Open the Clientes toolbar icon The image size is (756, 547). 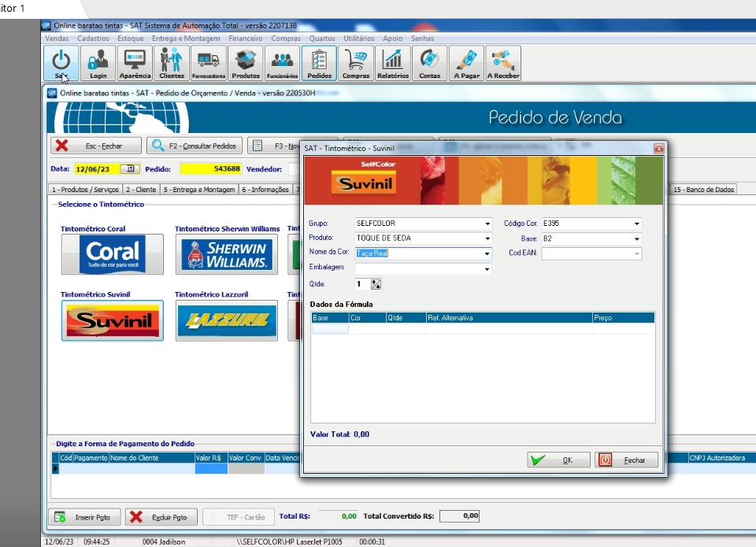(x=171, y=63)
